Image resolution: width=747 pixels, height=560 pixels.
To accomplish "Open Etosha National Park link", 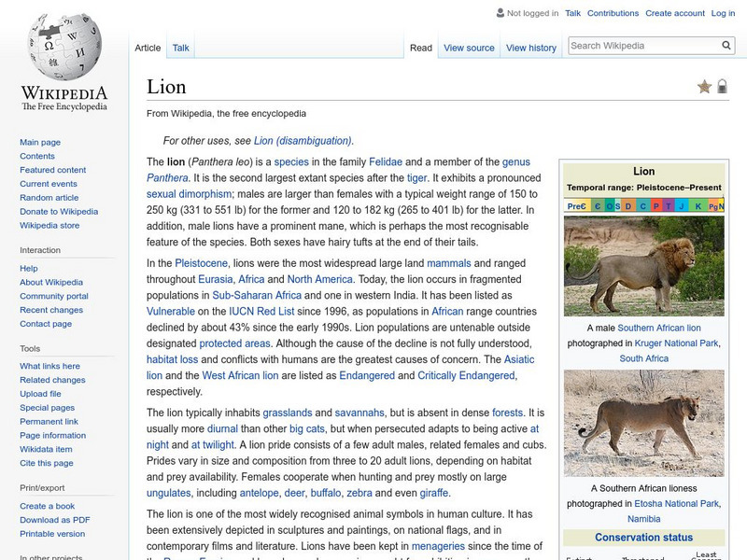I will click(676, 503).
